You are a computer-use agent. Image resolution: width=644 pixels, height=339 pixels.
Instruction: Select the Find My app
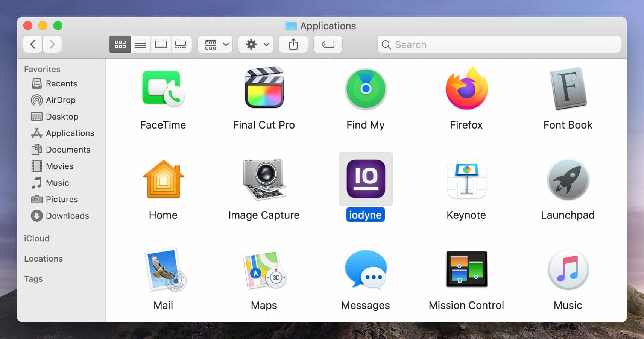coord(366,89)
